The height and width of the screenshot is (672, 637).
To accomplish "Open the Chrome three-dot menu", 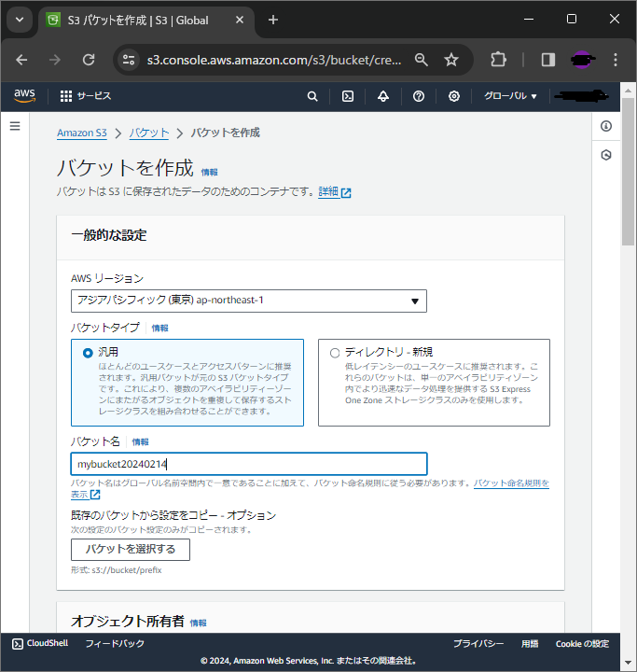I will point(616,60).
